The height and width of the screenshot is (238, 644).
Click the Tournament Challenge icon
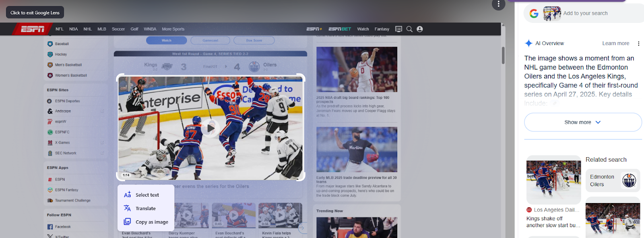[x=50, y=200]
